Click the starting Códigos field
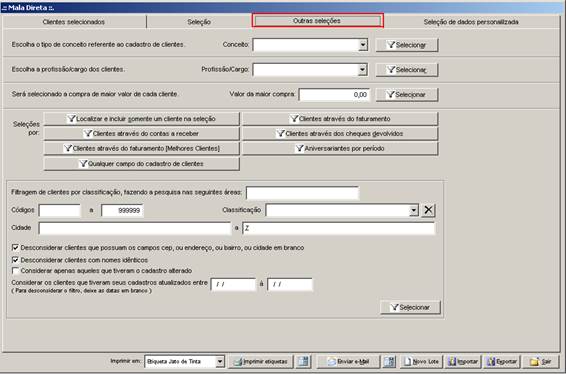The image size is (566, 374). tap(60, 210)
